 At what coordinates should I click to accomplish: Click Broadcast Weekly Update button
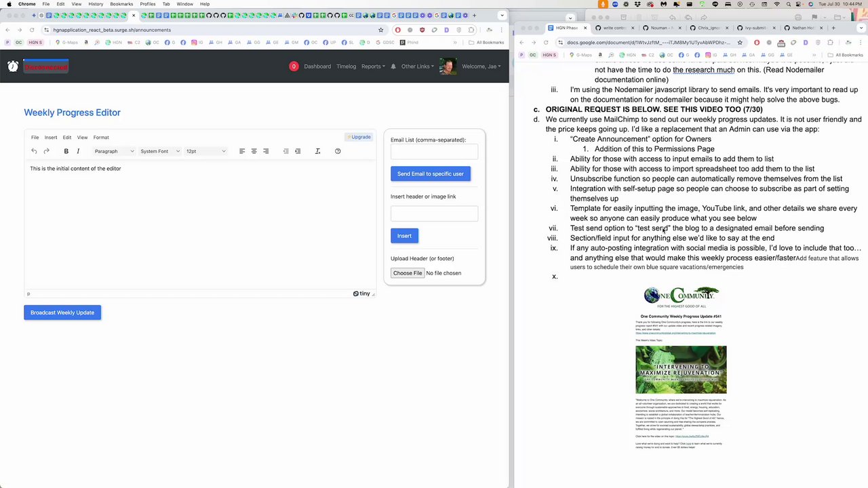tap(62, 312)
